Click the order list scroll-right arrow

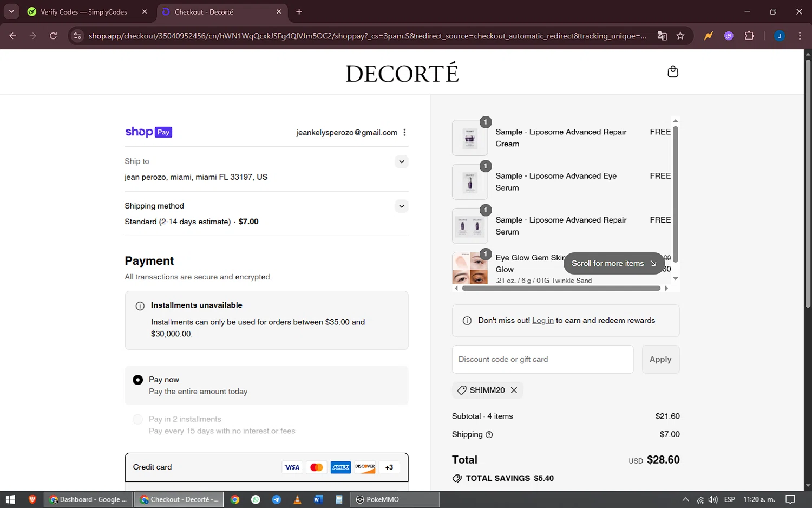666,289
